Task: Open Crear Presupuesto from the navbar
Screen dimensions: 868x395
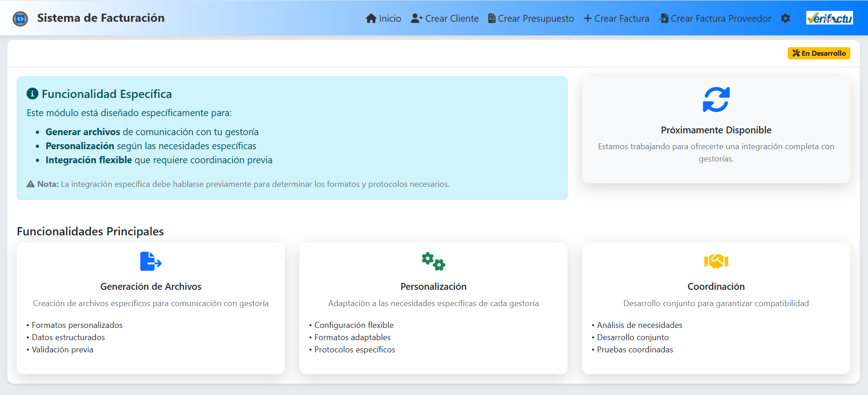Action: click(x=531, y=18)
